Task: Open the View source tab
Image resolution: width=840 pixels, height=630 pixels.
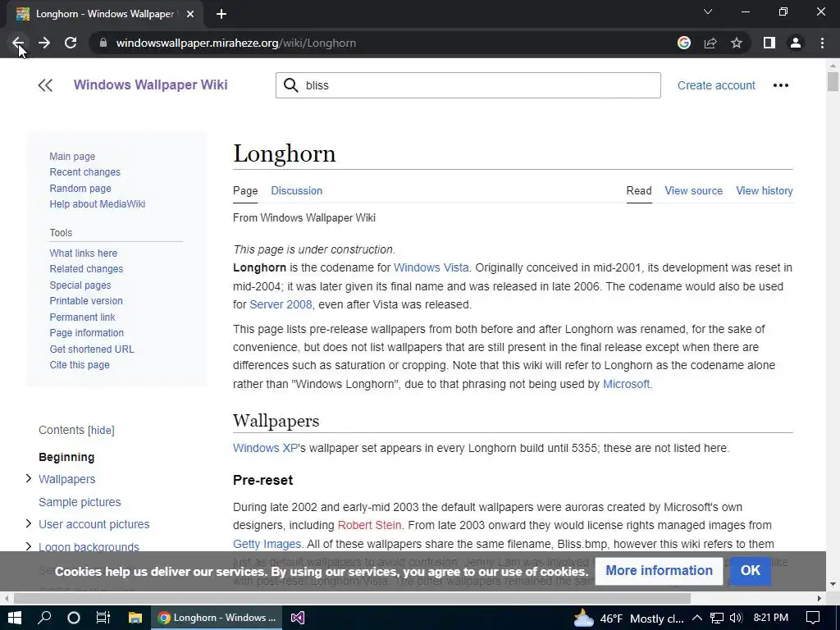Action: (x=694, y=190)
